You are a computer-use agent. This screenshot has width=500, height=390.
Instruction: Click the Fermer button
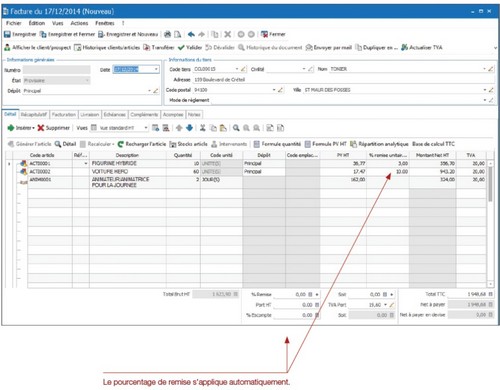(273, 34)
